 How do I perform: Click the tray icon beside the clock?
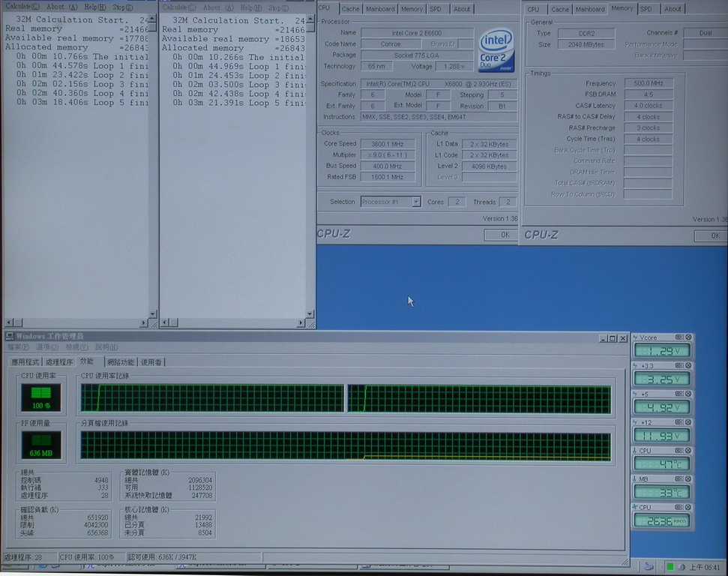point(681,567)
